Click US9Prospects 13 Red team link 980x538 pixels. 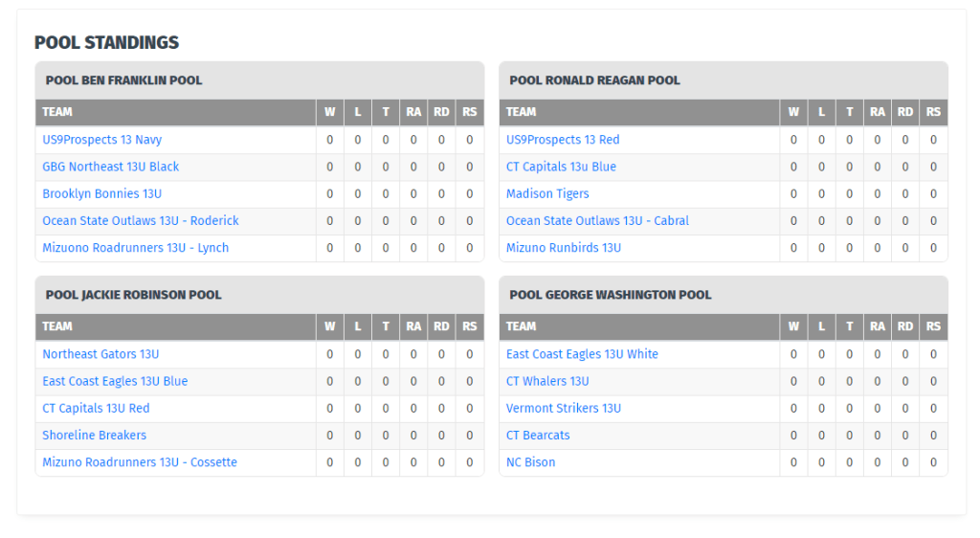coord(563,140)
